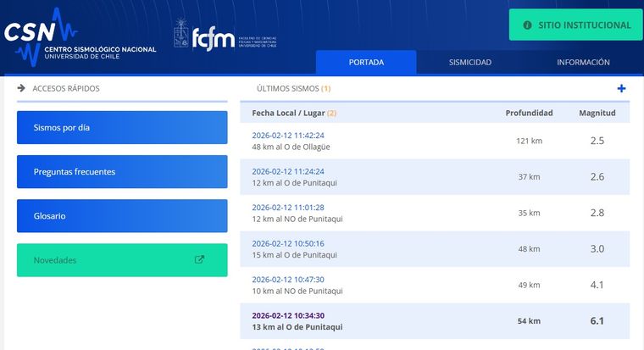
Task: Expand the list with the blue plus icon
Action: [x=621, y=88]
